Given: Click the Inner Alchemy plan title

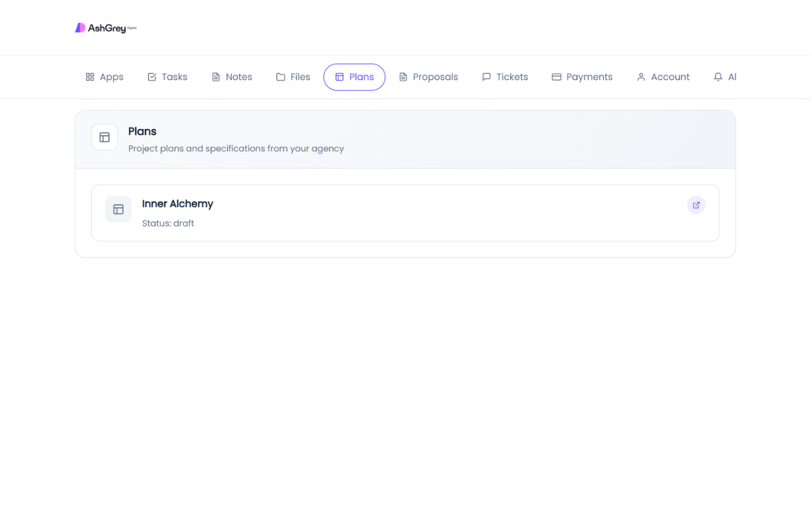Looking at the screenshot, I should 177,204.
